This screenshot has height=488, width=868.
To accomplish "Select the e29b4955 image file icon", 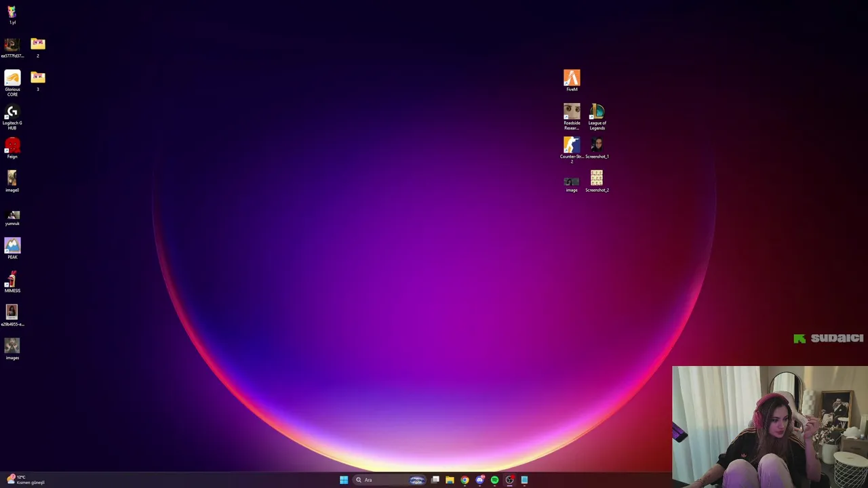I will click(x=12, y=316).
